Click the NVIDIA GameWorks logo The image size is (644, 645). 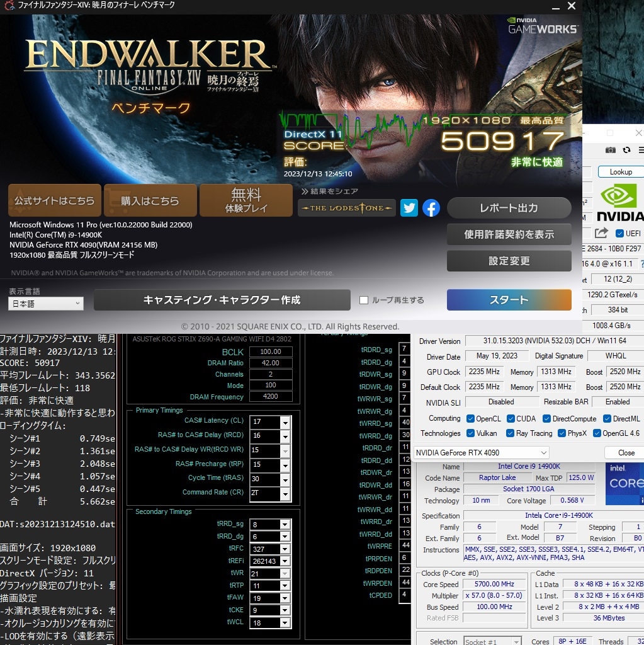(543, 25)
